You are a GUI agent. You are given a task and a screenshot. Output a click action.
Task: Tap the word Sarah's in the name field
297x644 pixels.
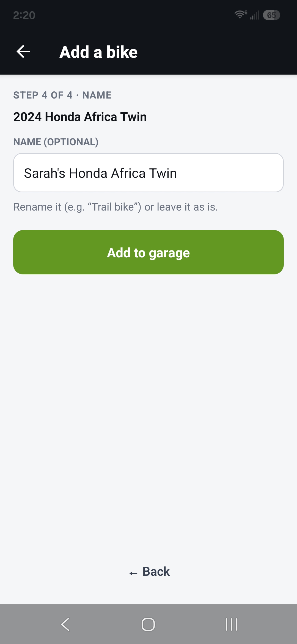pos(45,173)
